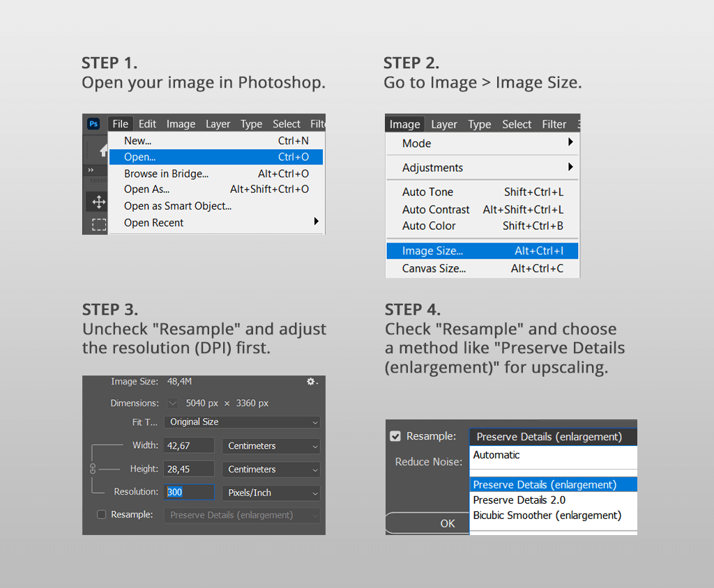This screenshot has height=588, width=714.
Task: Open the Height units Centimeters dropdown
Action: [x=271, y=470]
